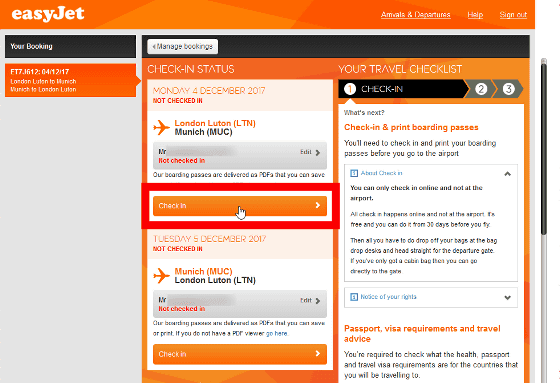Click the About Check-in heading text

(x=381, y=173)
